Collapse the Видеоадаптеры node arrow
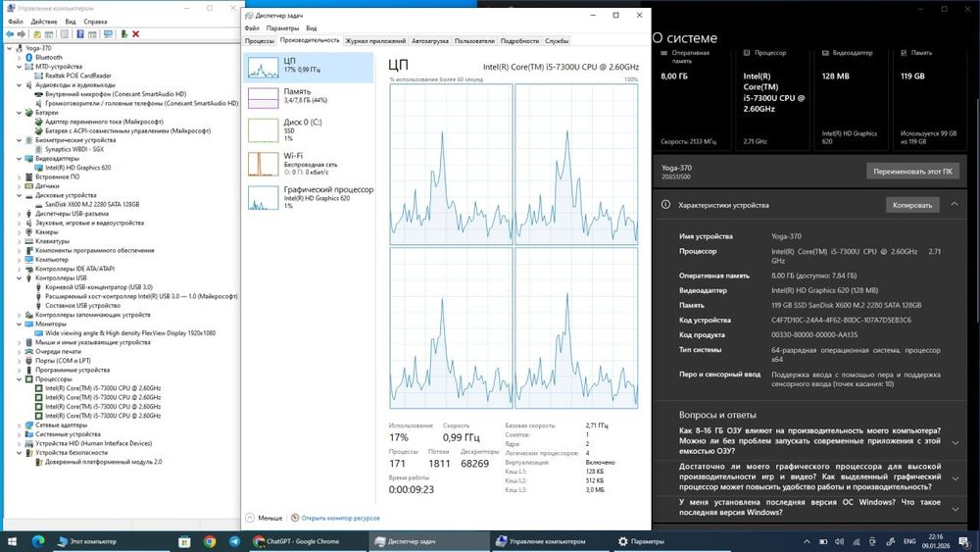 click(x=20, y=158)
